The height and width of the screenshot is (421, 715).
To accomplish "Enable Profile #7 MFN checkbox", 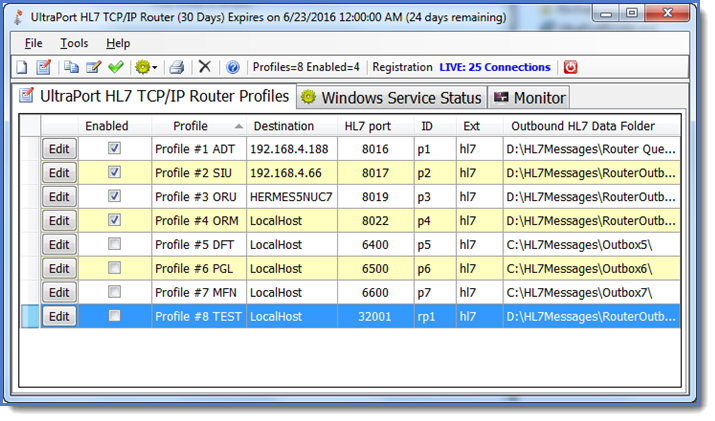I will [114, 292].
